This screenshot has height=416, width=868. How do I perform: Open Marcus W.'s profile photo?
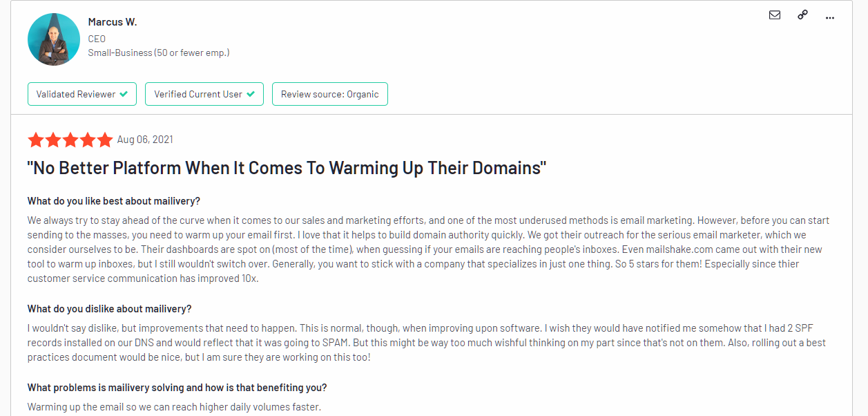pos(54,39)
